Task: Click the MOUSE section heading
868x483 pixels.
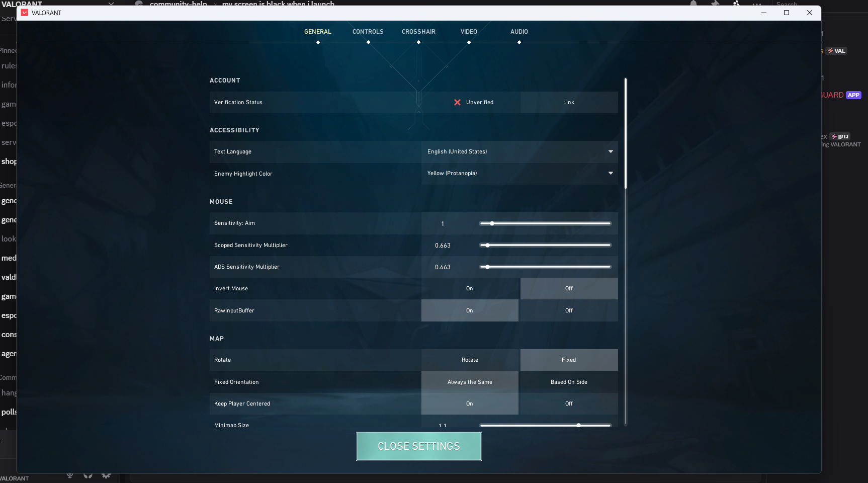Action: [x=221, y=202]
